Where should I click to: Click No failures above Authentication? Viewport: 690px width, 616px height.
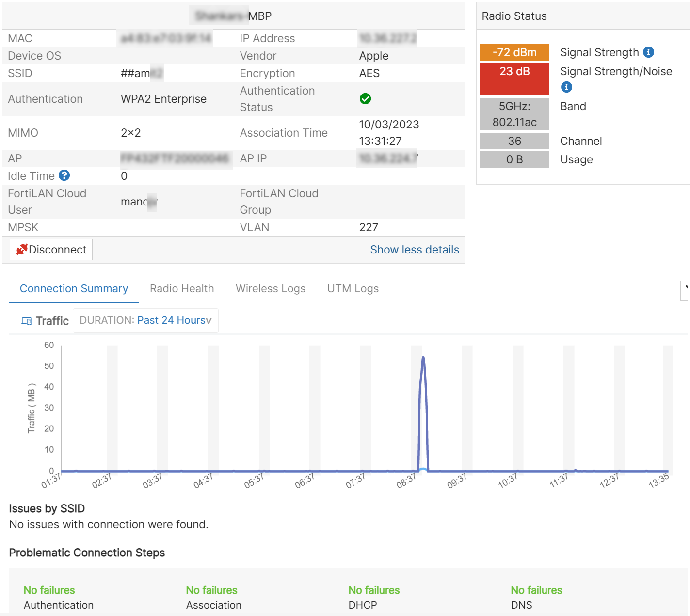point(49,590)
